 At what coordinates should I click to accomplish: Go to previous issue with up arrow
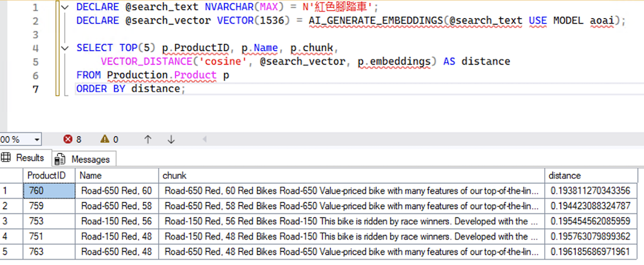coord(148,139)
